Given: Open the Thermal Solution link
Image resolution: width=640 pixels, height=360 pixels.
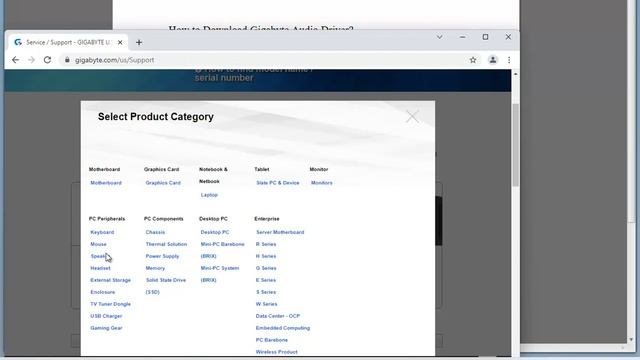Looking at the screenshot, I should [x=166, y=244].
